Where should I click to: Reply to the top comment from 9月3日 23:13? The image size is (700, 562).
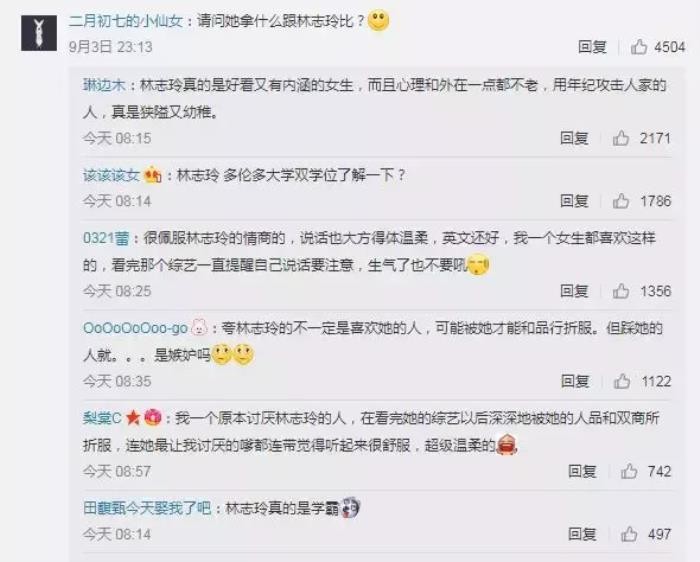(592, 46)
